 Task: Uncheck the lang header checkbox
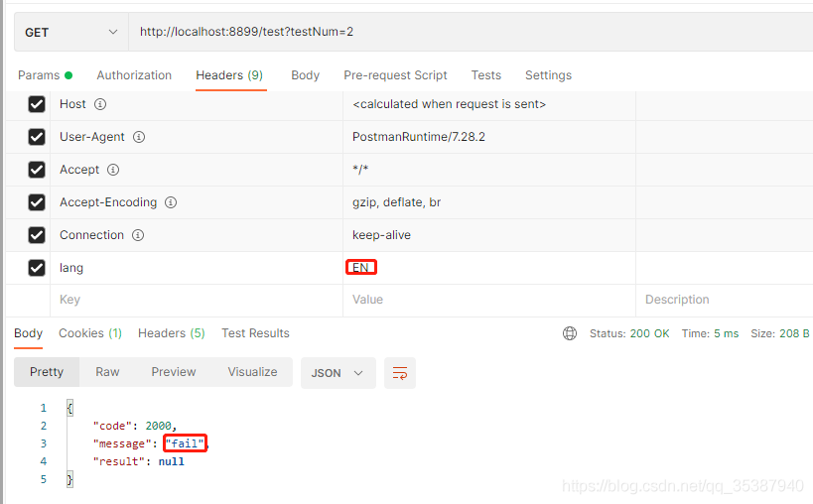(37, 268)
